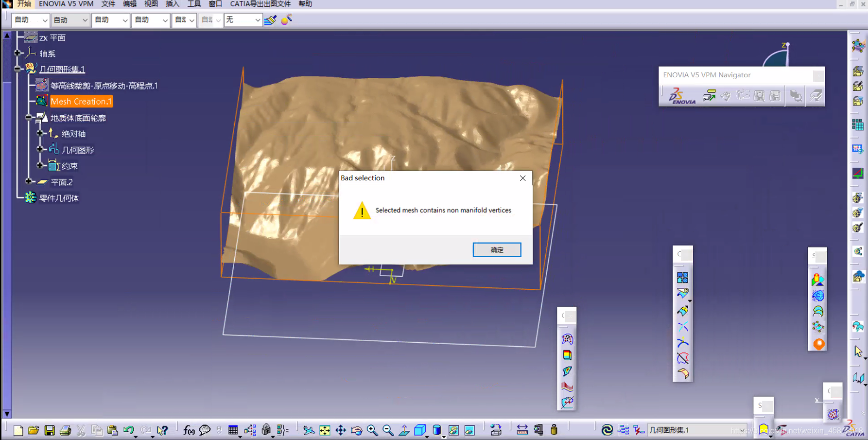
Task: Open the 工具 menu
Action: point(194,4)
